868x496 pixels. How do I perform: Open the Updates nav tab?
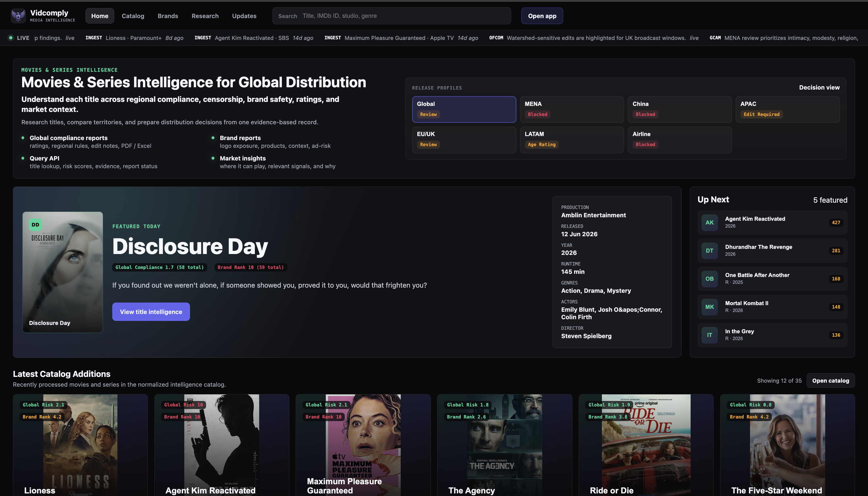244,16
